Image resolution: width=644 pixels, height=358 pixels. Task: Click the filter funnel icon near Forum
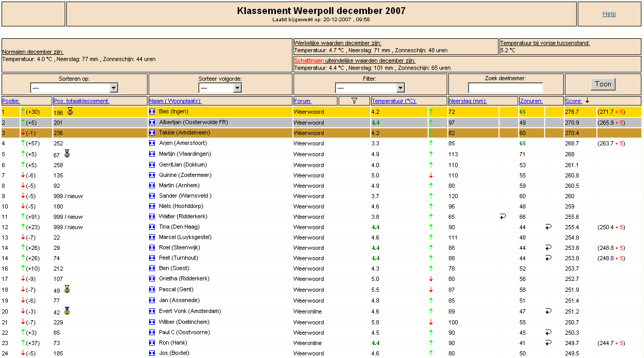click(354, 101)
